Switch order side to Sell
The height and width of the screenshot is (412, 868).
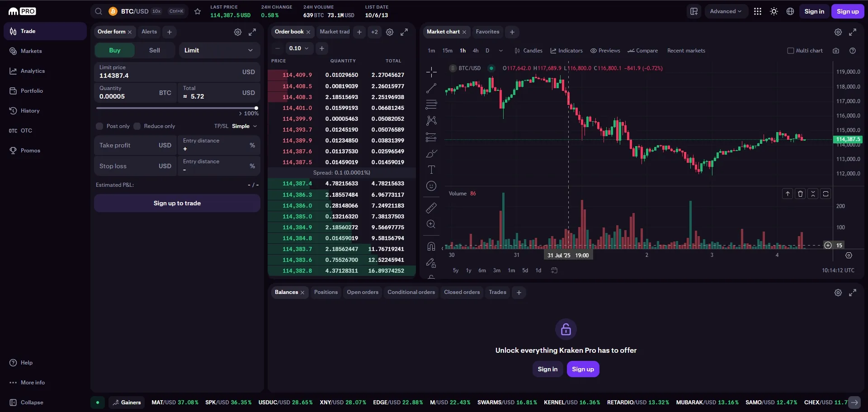(x=155, y=50)
